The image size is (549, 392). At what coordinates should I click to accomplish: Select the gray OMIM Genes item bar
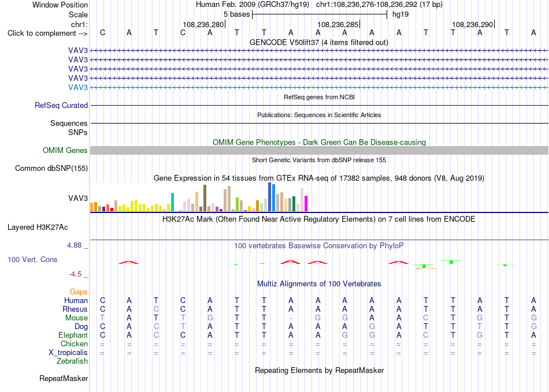(x=319, y=150)
